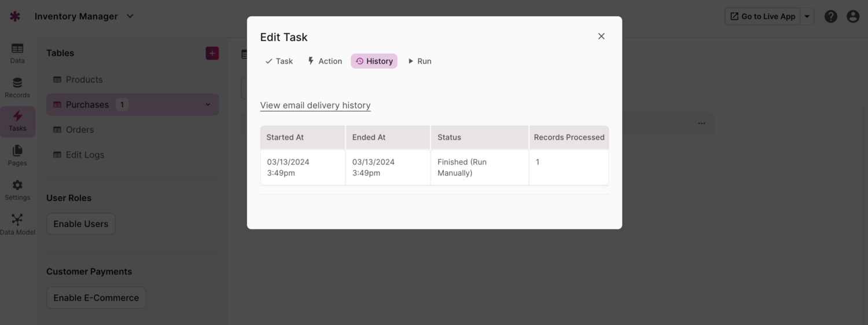
Task: Open the Data Model section
Action: [x=17, y=225]
